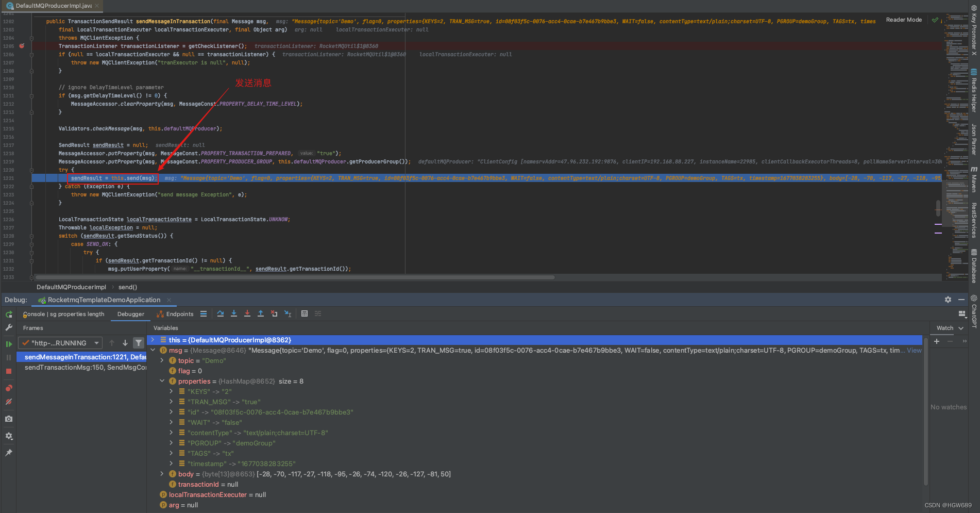Switch to the Debugger tab
Image resolution: width=980 pixels, height=513 pixels.
(131, 314)
